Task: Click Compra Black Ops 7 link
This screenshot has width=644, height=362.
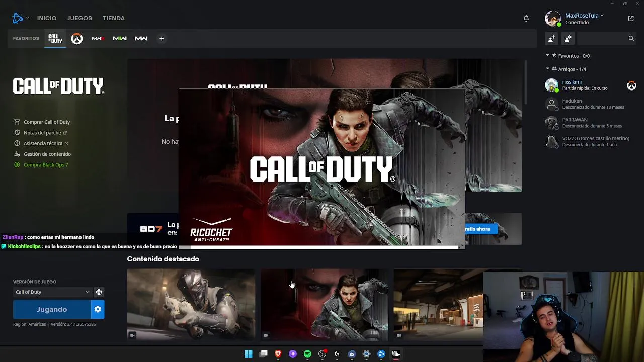Action: point(46,165)
